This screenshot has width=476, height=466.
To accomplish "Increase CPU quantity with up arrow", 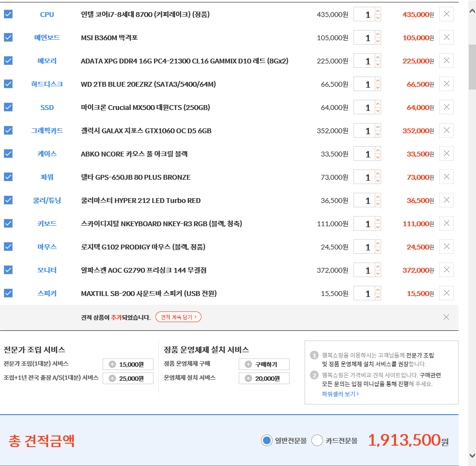I will click(378, 11).
